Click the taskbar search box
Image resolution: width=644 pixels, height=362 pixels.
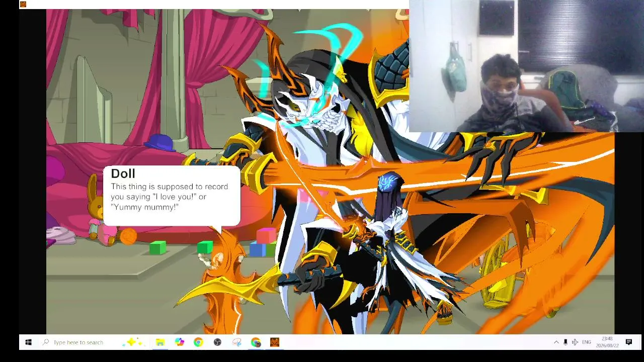(79, 342)
